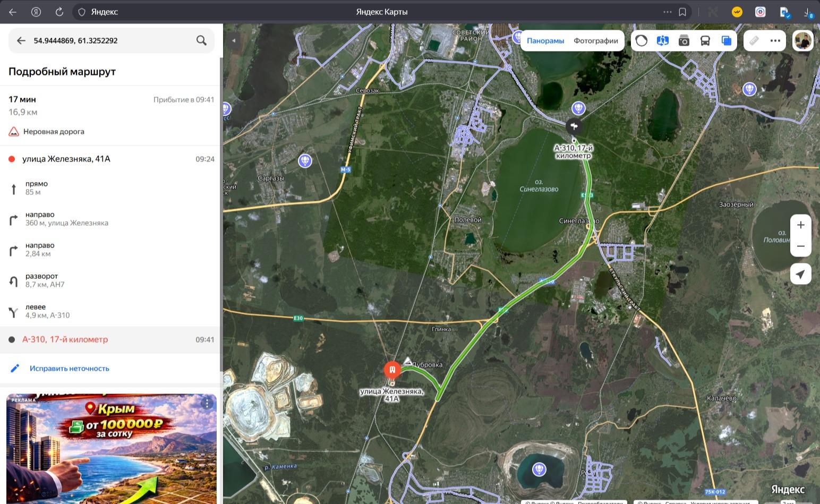Zoom out the map with minus button
The height and width of the screenshot is (504, 820).
(801, 246)
